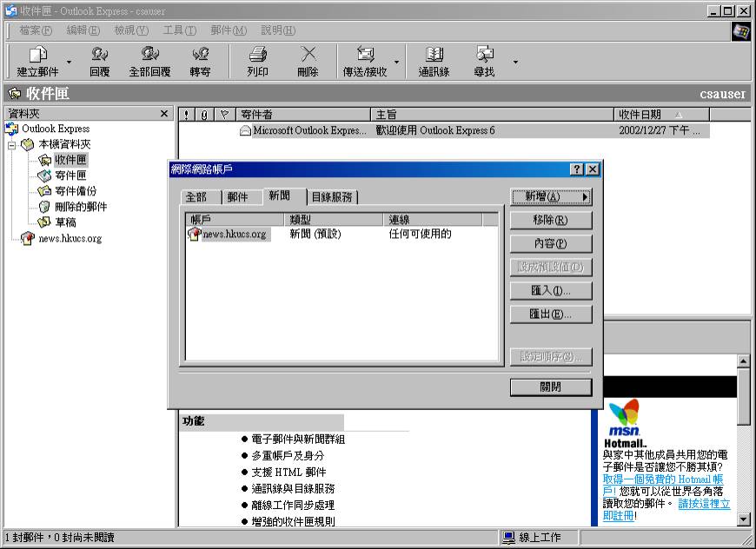Viewport: 756px width, 549px height.
Task: Sort by priority exclamation column header
Action: (x=186, y=115)
